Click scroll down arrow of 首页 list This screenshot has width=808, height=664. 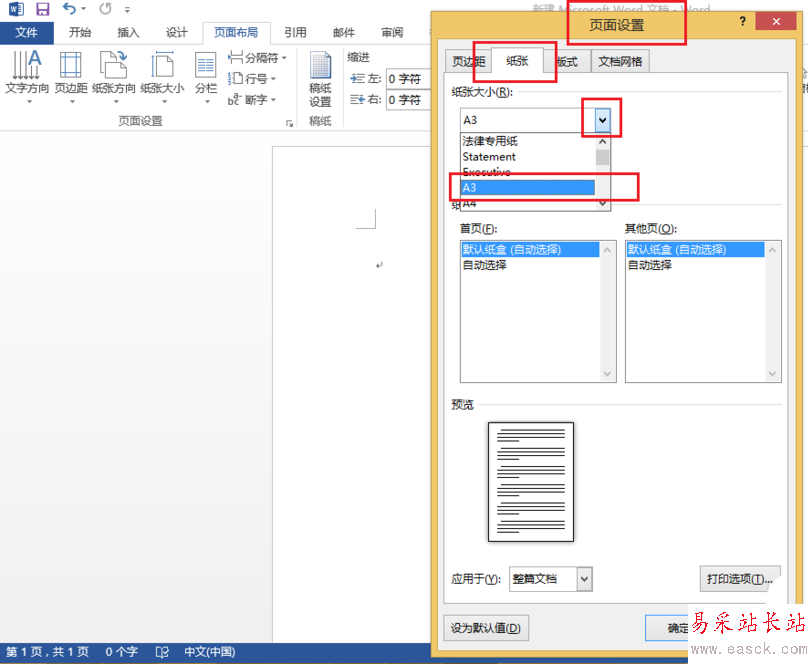tap(607, 374)
